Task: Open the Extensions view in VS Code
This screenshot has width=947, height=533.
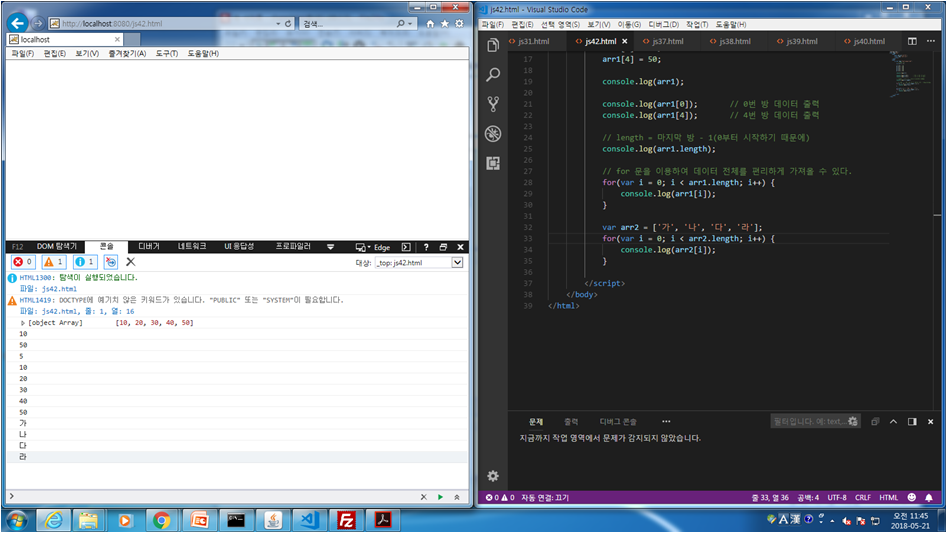Action: point(493,163)
